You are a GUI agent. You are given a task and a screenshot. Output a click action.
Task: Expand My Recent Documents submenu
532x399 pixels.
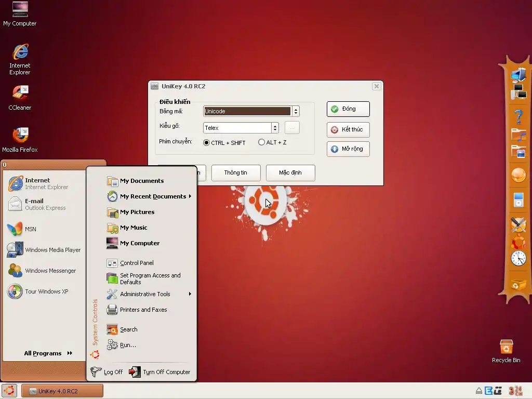point(149,196)
